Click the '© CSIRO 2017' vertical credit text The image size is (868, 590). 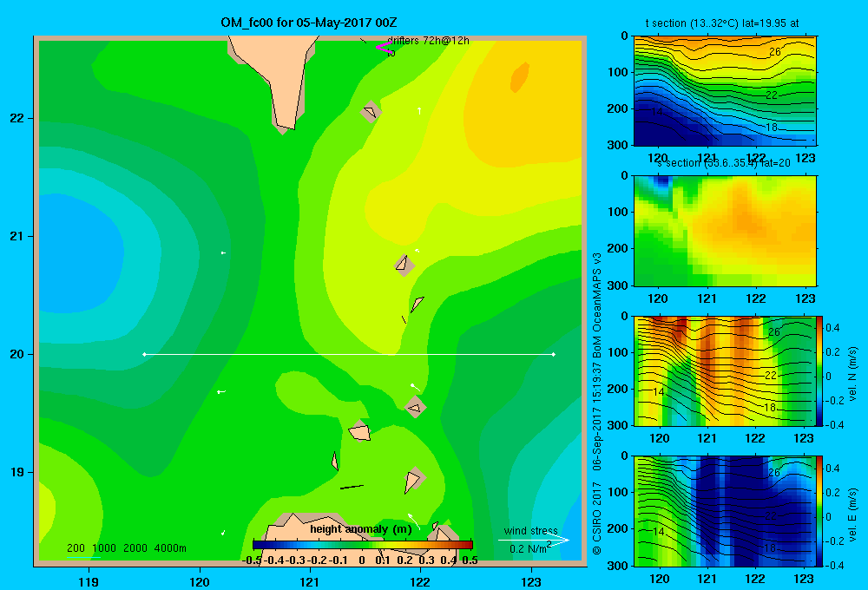597,519
